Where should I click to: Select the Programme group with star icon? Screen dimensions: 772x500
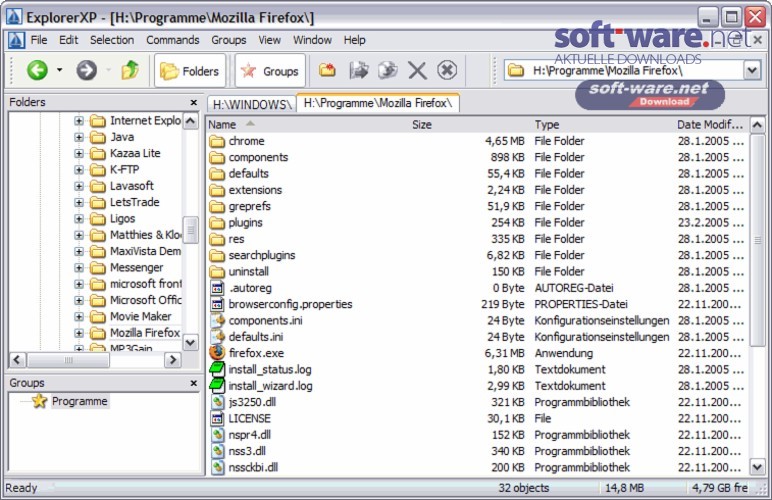pyautogui.click(x=79, y=401)
